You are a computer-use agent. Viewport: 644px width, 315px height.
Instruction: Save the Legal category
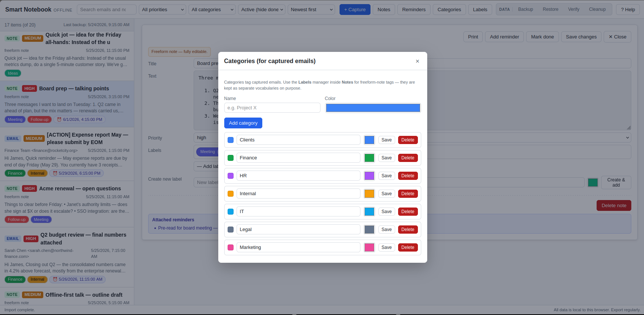tap(387, 230)
